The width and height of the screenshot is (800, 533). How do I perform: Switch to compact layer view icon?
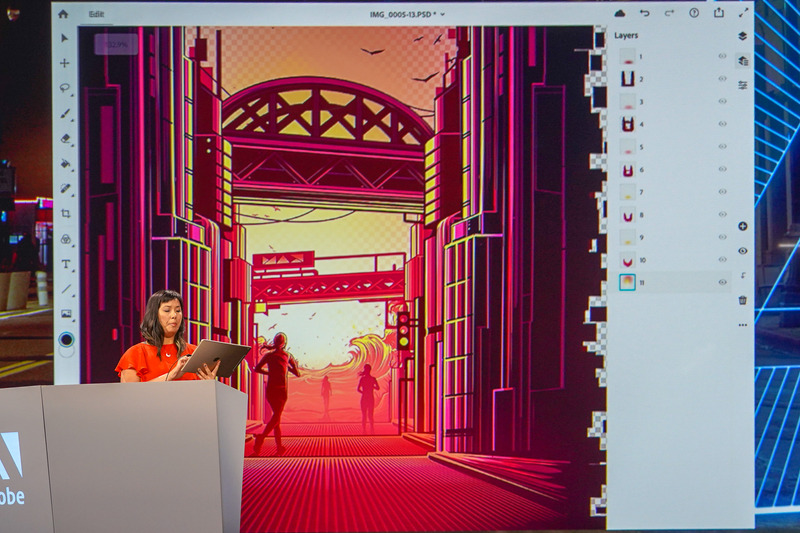click(x=742, y=36)
